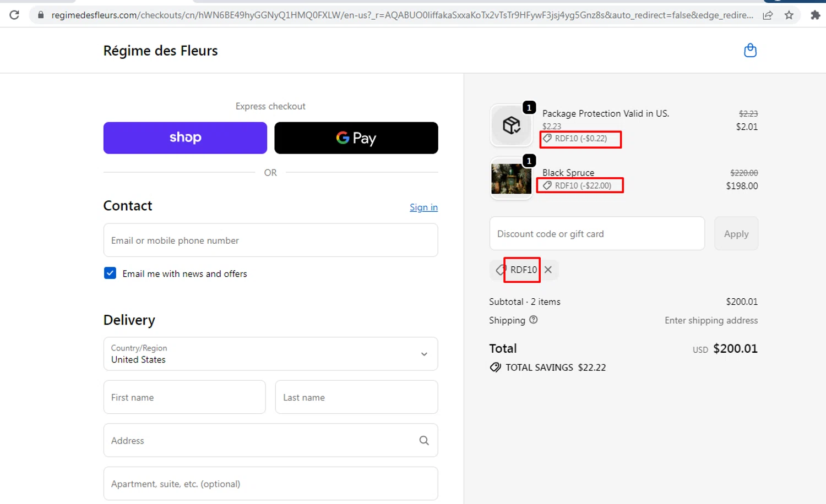Focus the Discount code or gift card field

(597, 234)
